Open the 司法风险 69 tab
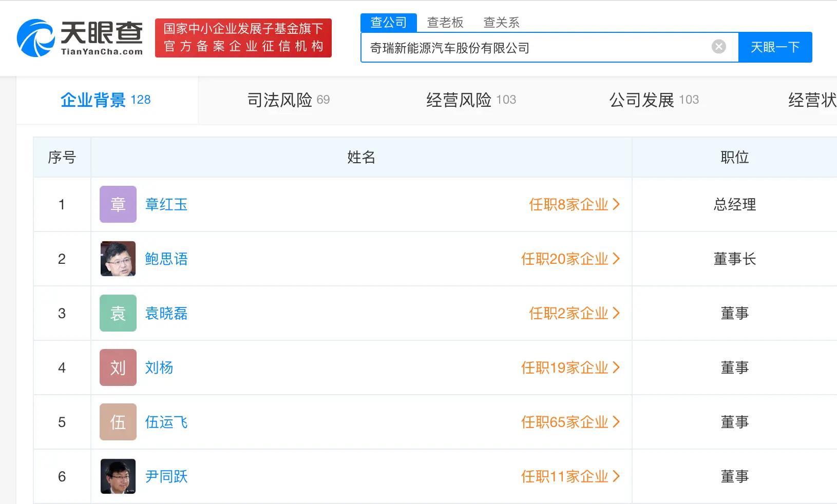Image resolution: width=837 pixels, height=504 pixels. click(289, 100)
